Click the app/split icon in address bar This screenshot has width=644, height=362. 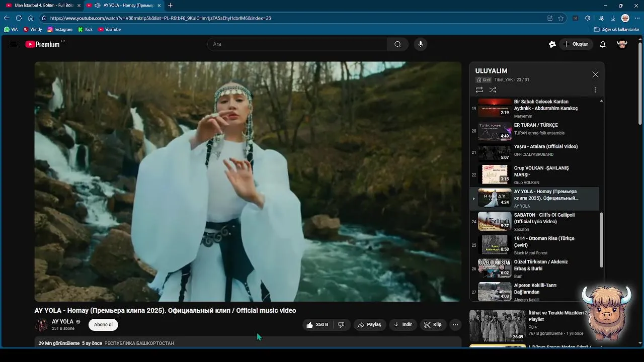550,18
